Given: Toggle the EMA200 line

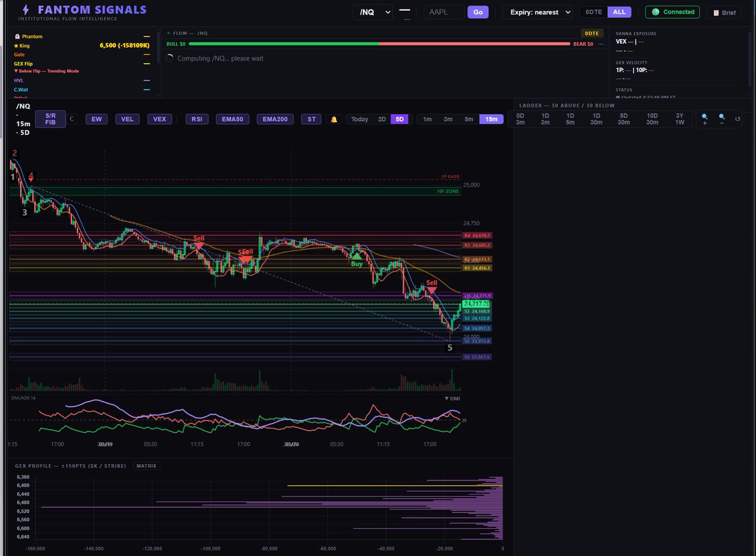Looking at the screenshot, I should click(275, 119).
